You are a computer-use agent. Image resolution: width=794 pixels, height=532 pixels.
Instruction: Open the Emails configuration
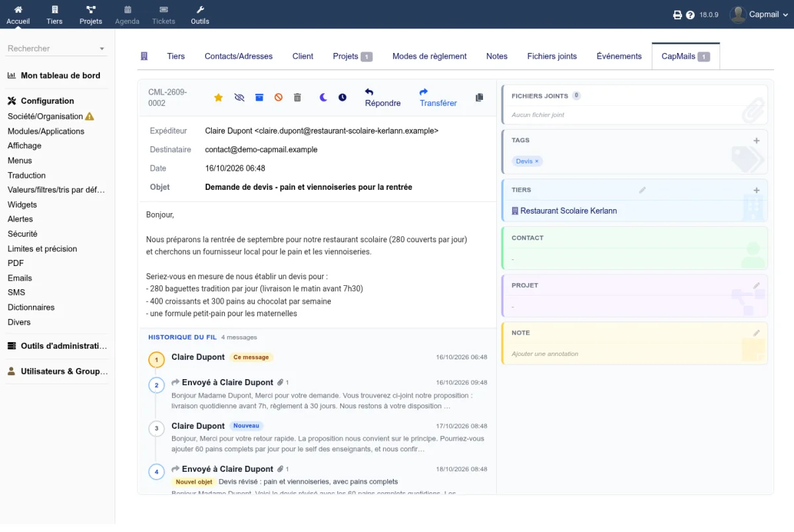click(20, 278)
